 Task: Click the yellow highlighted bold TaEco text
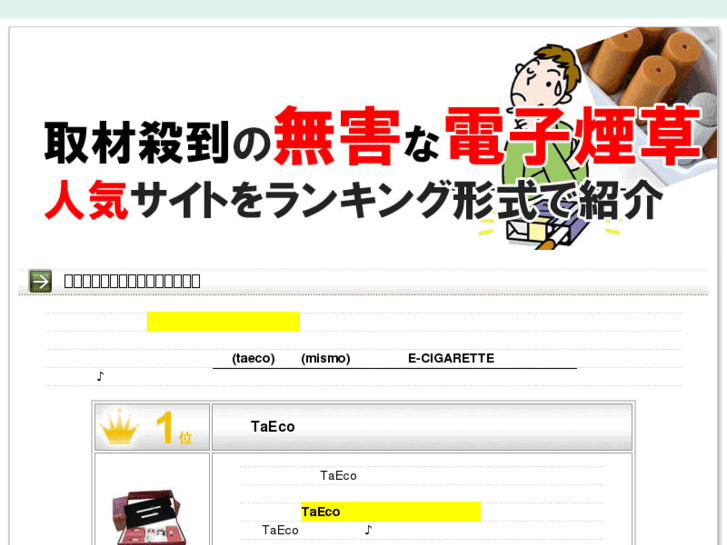[321, 512]
